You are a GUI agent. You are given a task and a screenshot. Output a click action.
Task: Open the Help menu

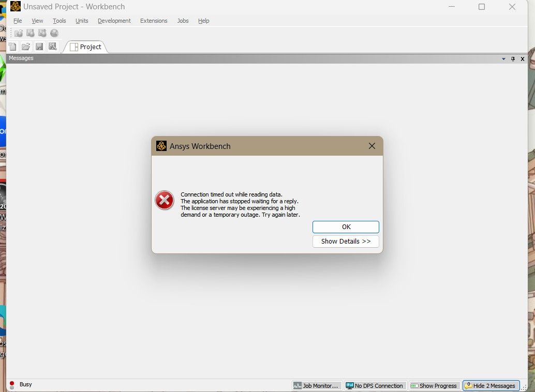(x=204, y=21)
